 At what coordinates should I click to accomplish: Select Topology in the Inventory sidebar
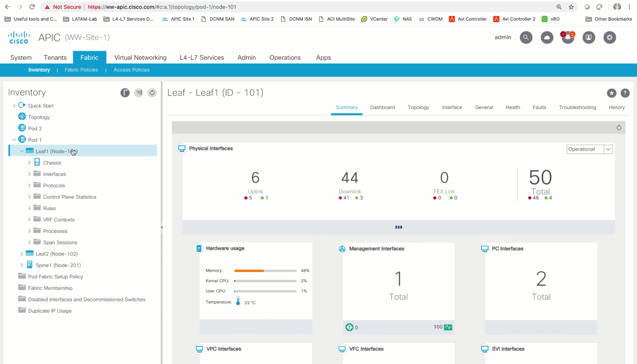38,117
